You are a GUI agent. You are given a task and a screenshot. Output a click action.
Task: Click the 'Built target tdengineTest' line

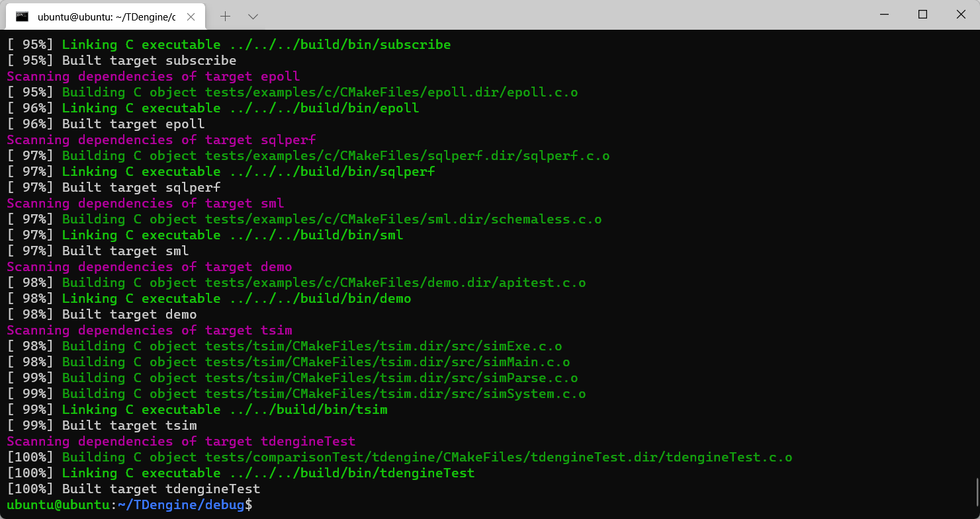[134, 489]
